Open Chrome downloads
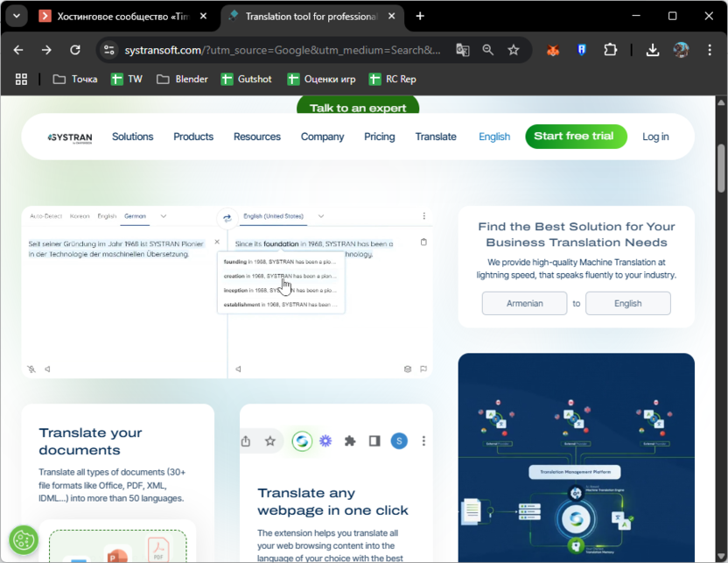This screenshot has height=563, width=728. (x=653, y=50)
